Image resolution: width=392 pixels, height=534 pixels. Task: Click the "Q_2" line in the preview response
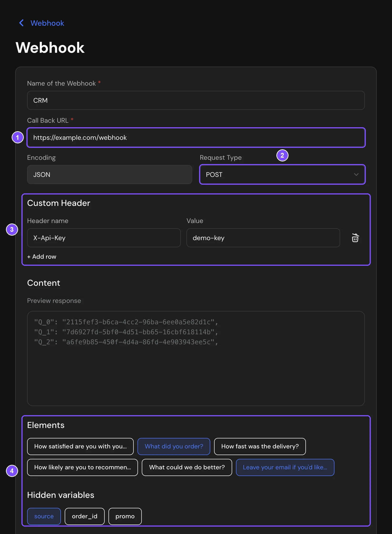[x=126, y=342]
